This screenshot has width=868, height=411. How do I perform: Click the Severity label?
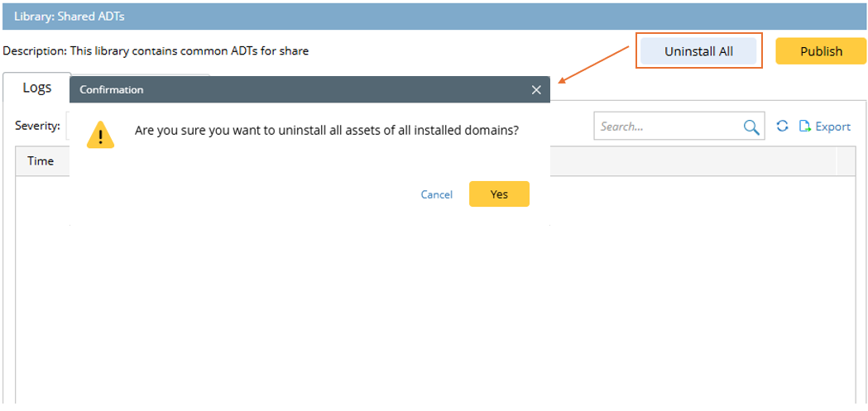(x=37, y=126)
